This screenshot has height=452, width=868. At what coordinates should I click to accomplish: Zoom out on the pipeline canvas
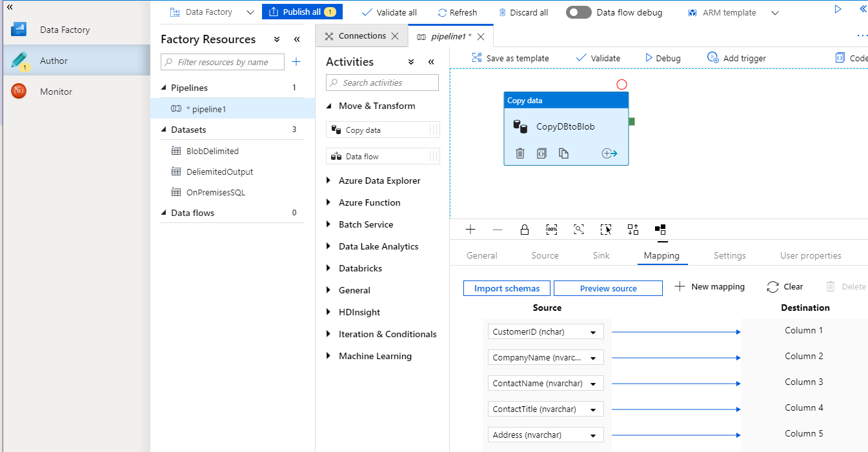(x=497, y=229)
